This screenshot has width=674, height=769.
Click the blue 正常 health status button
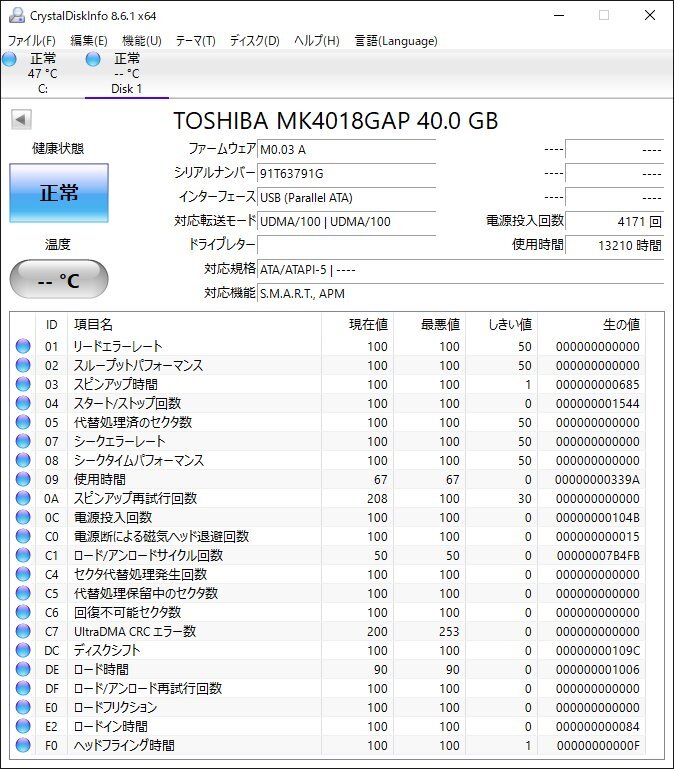[59, 193]
